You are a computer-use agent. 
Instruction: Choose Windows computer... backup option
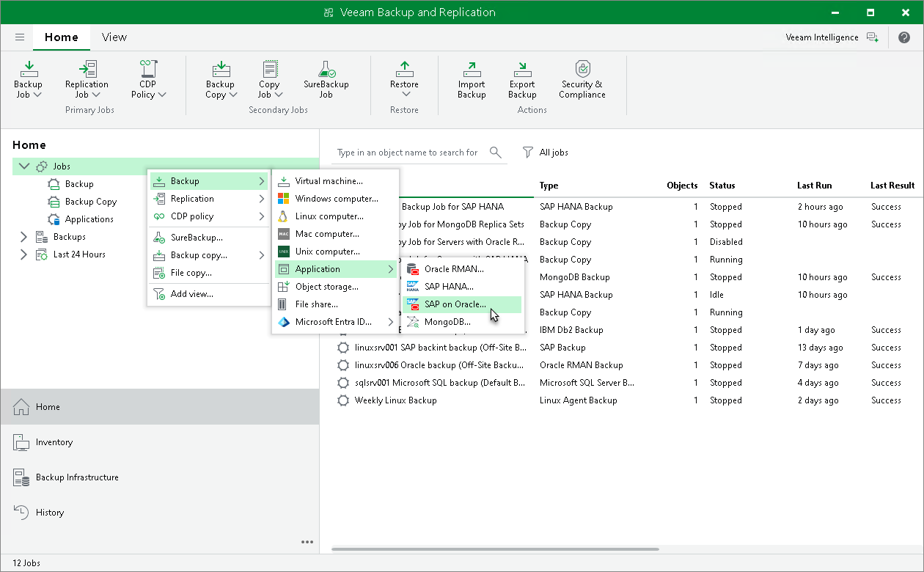[335, 199]
